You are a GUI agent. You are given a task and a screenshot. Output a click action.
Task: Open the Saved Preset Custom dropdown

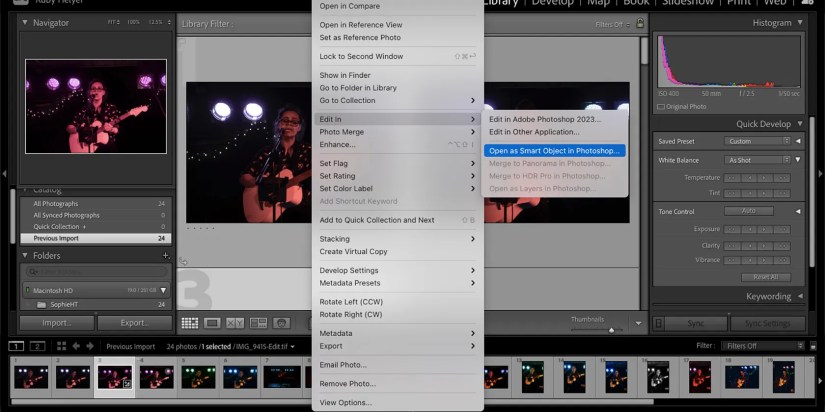(x=757, y=141)
